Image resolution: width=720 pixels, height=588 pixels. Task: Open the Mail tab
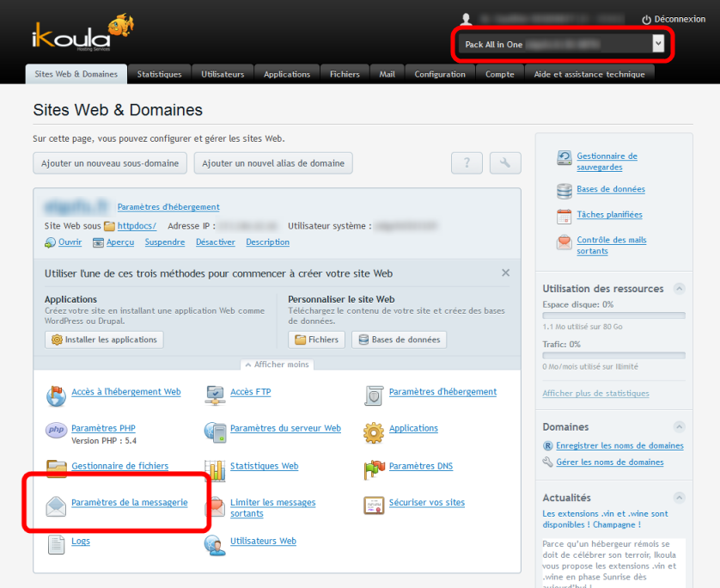[x=387, y=74]
